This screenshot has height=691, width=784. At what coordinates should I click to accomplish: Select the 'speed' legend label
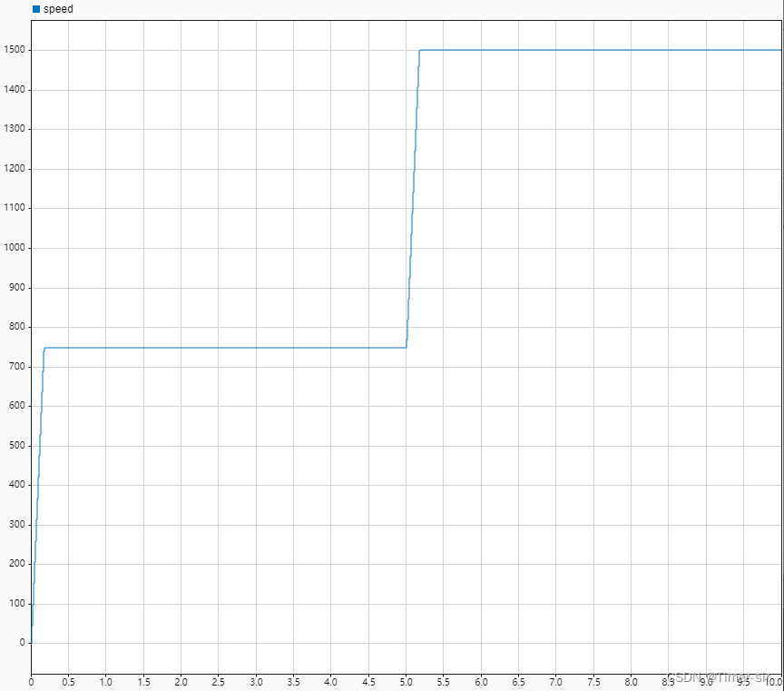[58, 9]
